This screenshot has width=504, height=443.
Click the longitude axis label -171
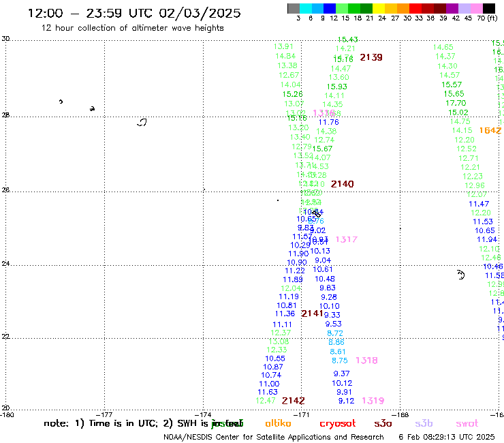[x=302, y=415]
